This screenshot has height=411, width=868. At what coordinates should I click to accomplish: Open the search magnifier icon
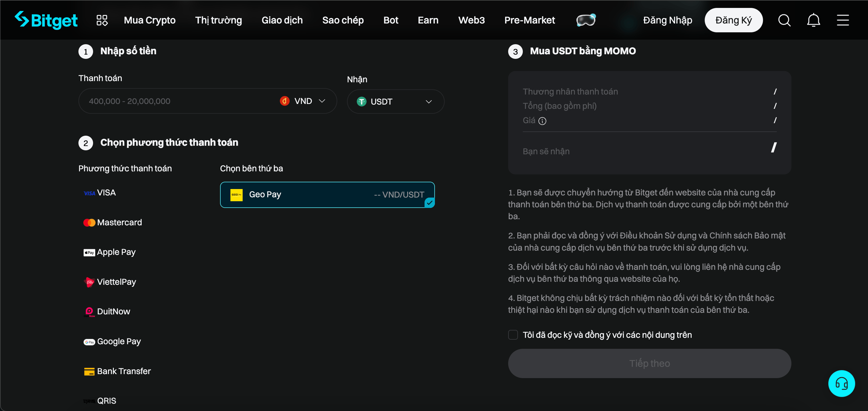click(784, 20)
